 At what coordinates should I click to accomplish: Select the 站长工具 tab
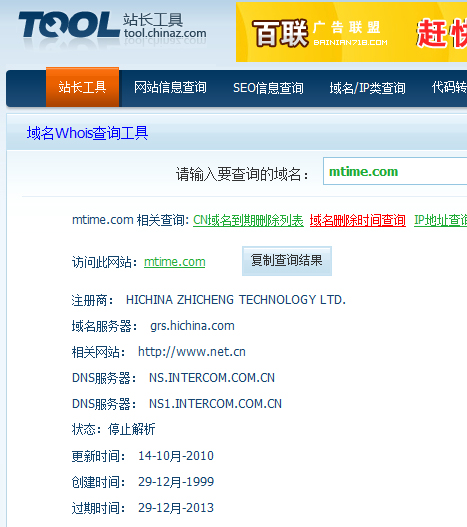pos(82,87)
